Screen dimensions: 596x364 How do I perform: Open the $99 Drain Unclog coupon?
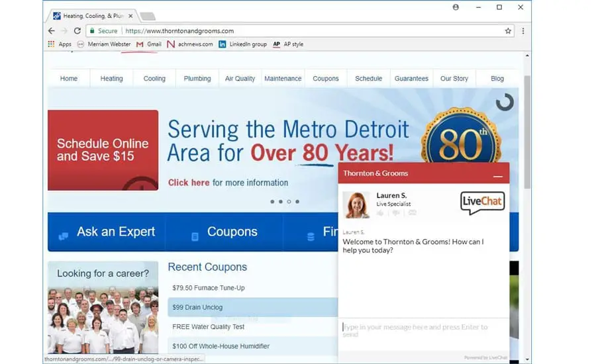pyautogui.click(x=253, y=307)
